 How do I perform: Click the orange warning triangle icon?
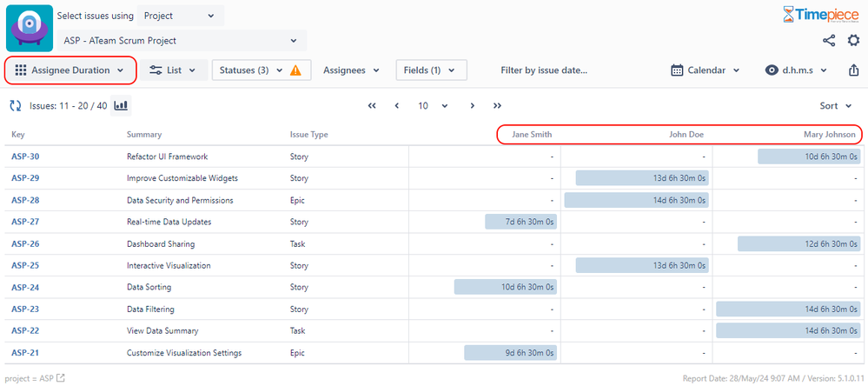(x=295, y=70)
